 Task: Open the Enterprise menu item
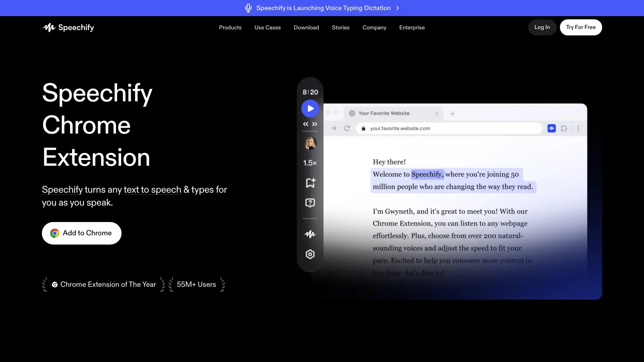point(412,27)
